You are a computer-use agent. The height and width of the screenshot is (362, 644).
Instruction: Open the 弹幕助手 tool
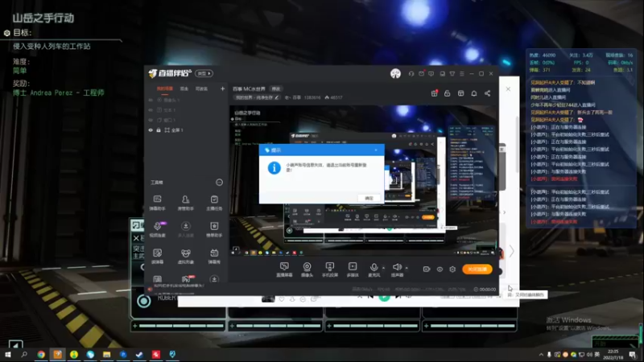point(157,203)
